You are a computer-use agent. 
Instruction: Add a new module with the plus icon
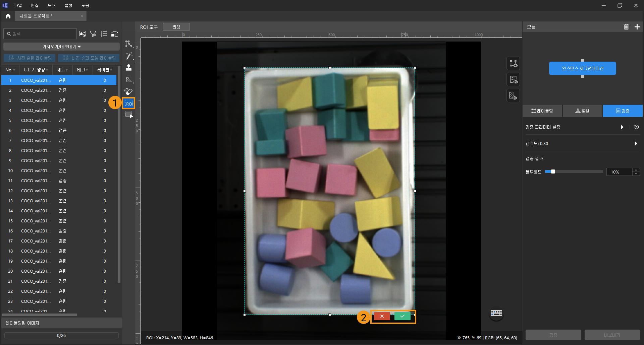[x=637, y=27]
